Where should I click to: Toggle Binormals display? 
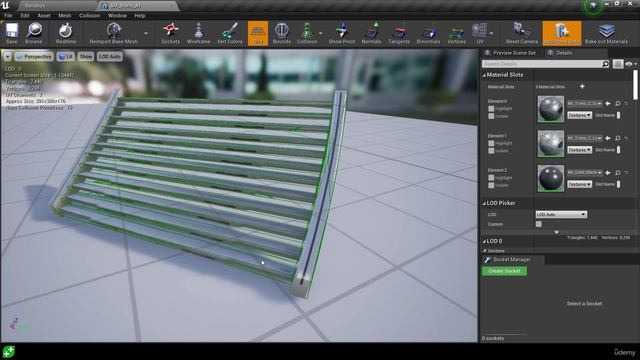pyautogui.click(x=428, y=33)
